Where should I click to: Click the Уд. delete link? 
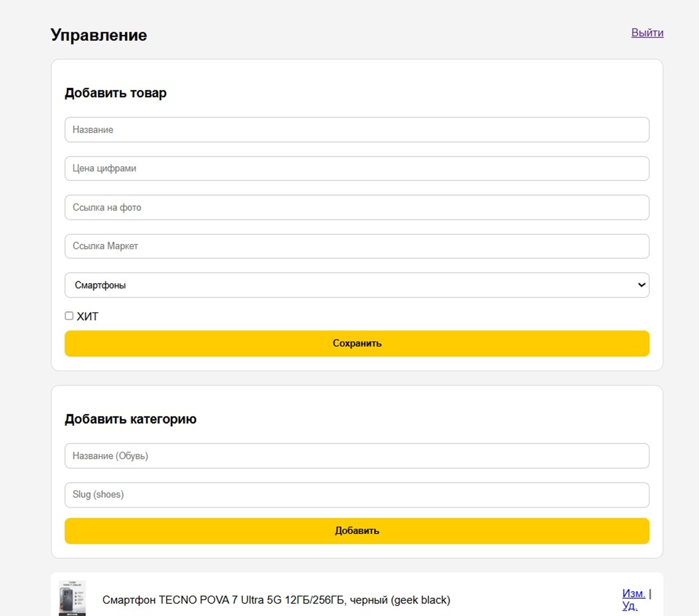(x=630, y=606)
